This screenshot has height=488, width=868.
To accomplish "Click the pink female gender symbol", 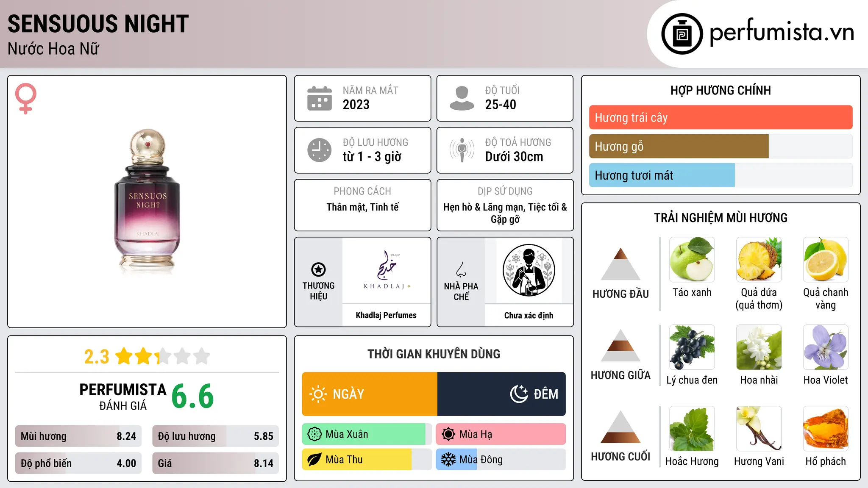I will tap(25, 99).
